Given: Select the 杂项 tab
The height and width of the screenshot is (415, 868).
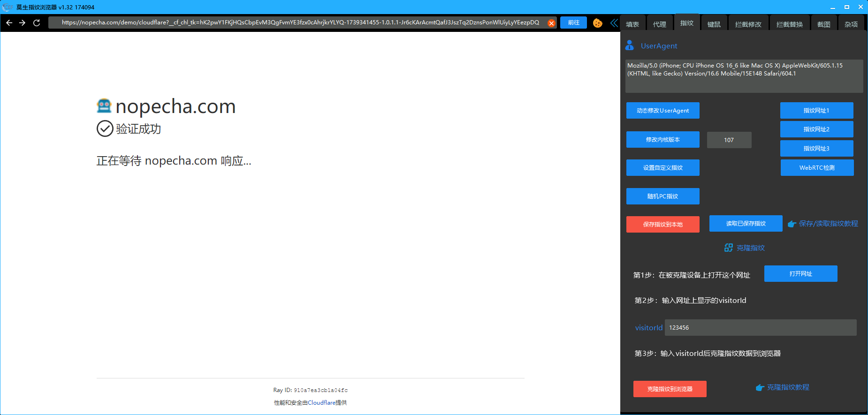Looking at the screenshot, I should click(x=851, y=24).
